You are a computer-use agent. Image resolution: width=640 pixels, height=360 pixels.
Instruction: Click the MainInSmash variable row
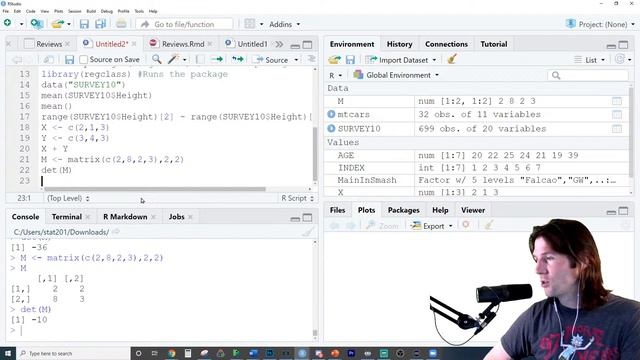click(478, 180)
